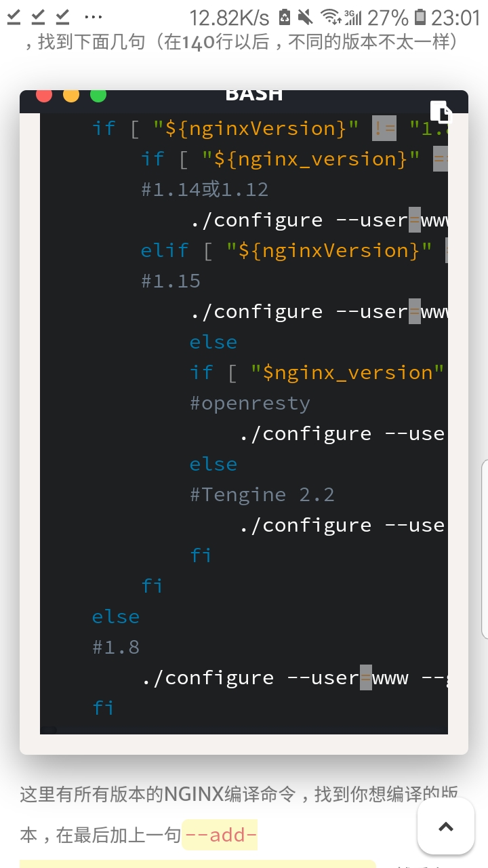Open the notification overflow ellipsis
The image size is (488, 868).
point(93,17)
